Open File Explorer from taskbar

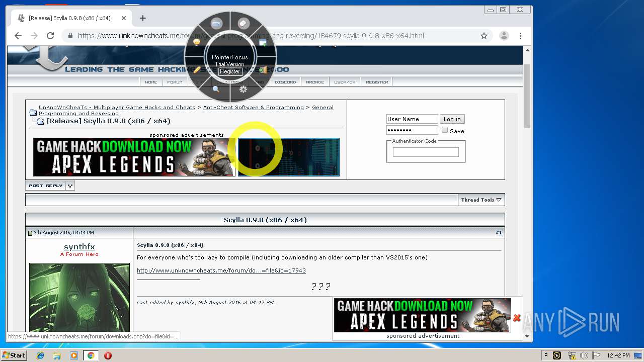[x=57, y=355]
